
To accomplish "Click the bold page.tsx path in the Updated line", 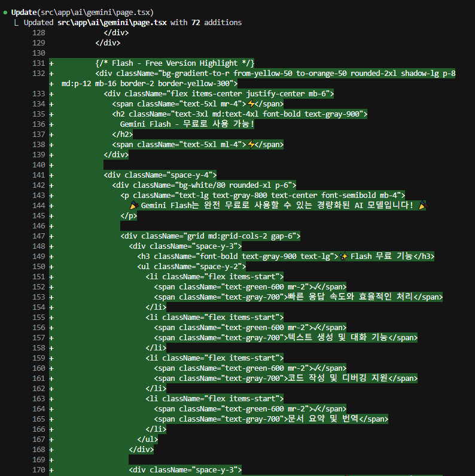I will coord(112,23).
